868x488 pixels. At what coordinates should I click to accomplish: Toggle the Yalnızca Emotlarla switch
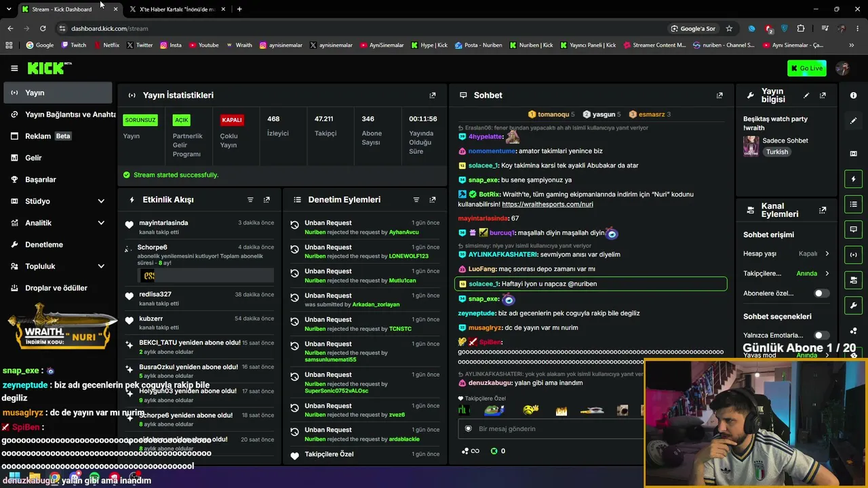[821, 335]
